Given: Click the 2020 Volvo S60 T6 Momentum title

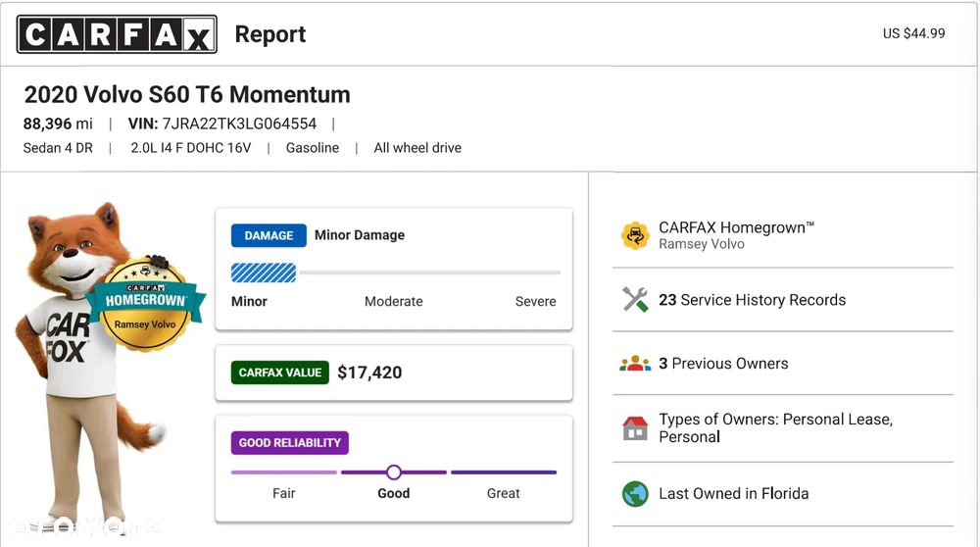Looking at the screenshot, I should pyautogui.click(x=187, y=94).
